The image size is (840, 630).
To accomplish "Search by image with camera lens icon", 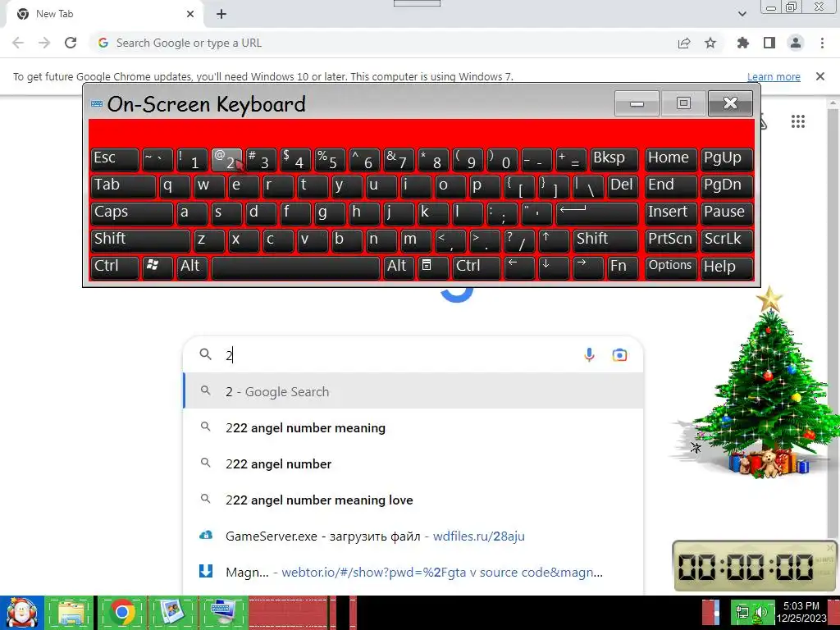I will pos(620,354).
